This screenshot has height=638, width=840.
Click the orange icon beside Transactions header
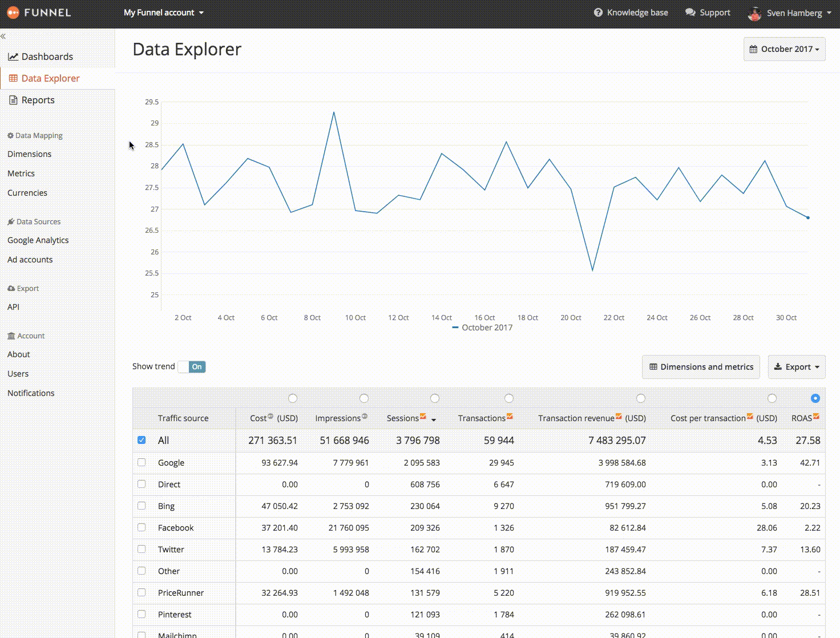510,417
